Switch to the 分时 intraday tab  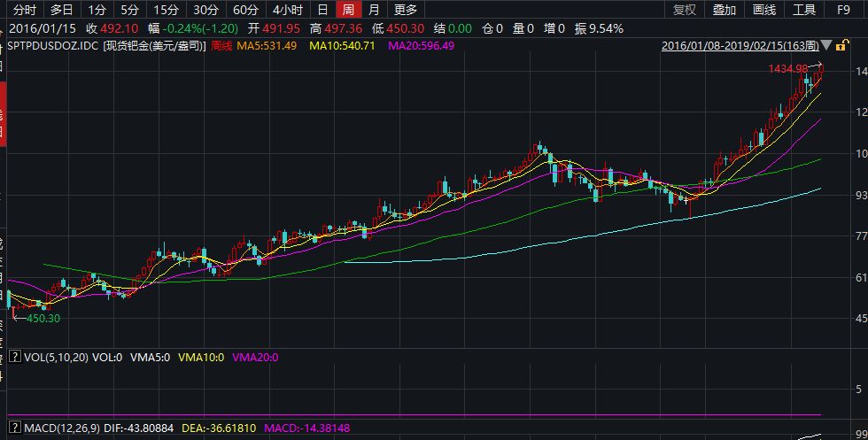[26, 10]
